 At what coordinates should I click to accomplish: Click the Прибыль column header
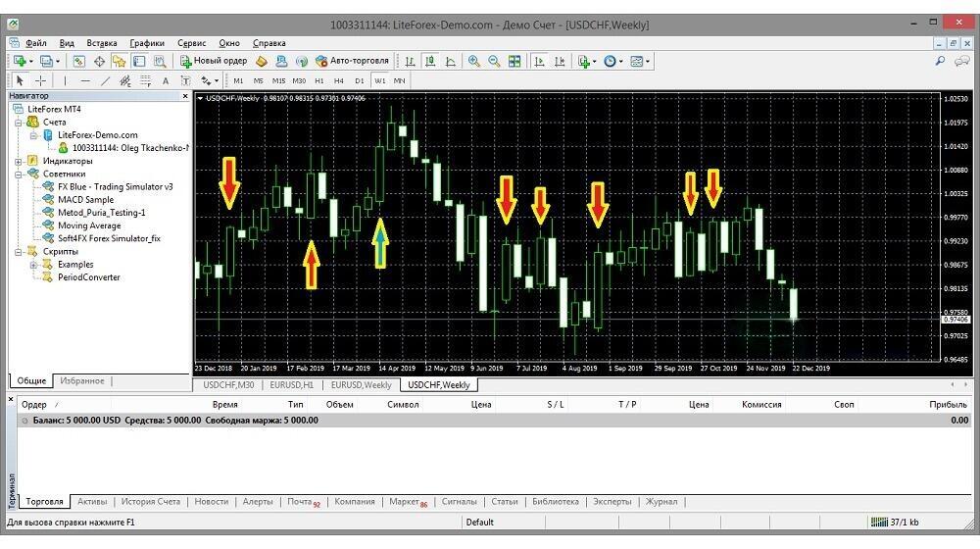(x=947, y=404)
